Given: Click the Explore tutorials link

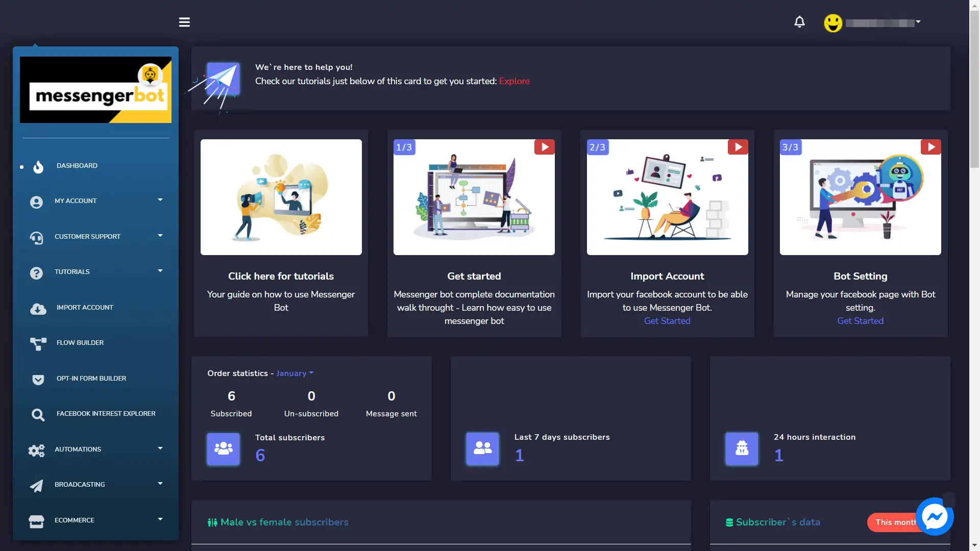Looking at the screenshot, I should (x=514, y=81).
